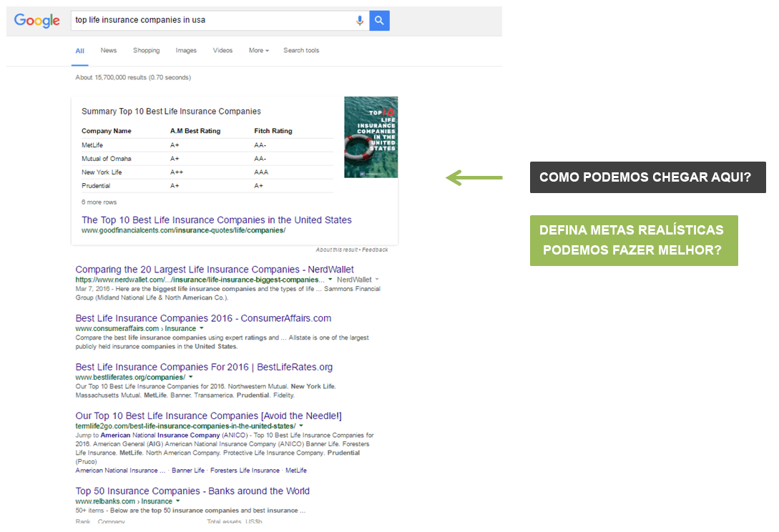Click the New York Life table cell

102,172
